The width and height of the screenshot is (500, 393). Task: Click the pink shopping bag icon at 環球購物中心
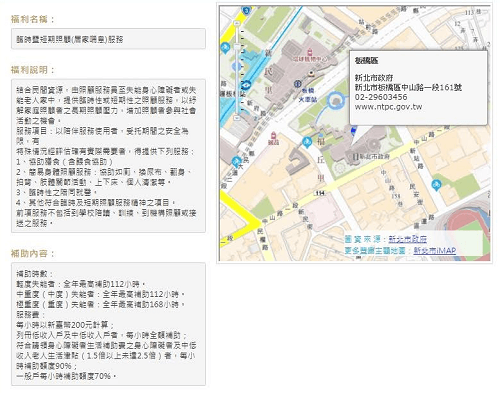pos(310,52)
